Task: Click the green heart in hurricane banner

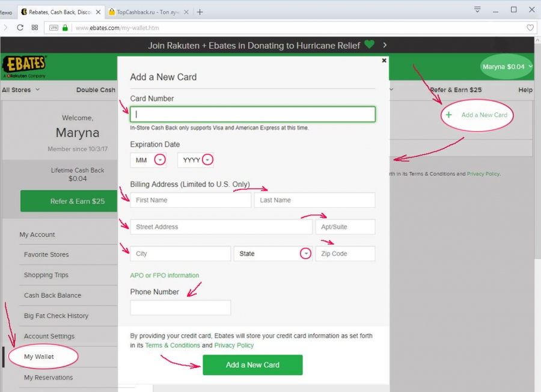Action: [x=369, y=44]
